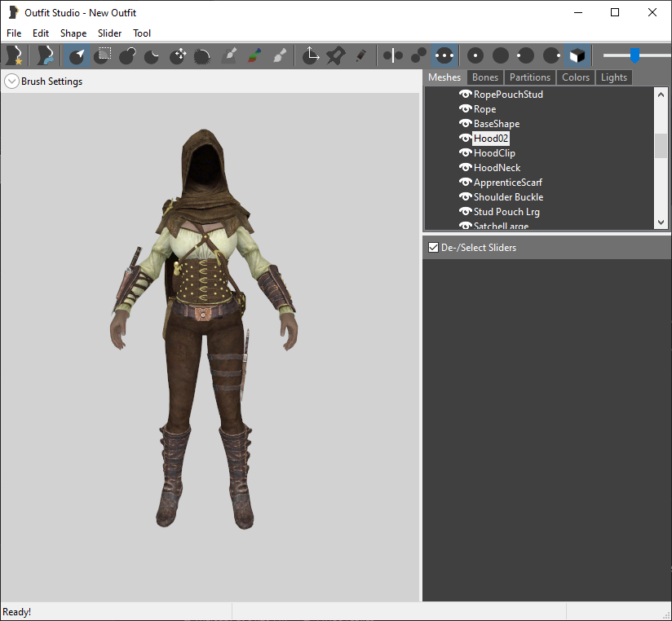Image resolution: width=672 pixels, height=621 pixels.
Task: Click the sphere icon with left dot
Action: pos(525,55)
